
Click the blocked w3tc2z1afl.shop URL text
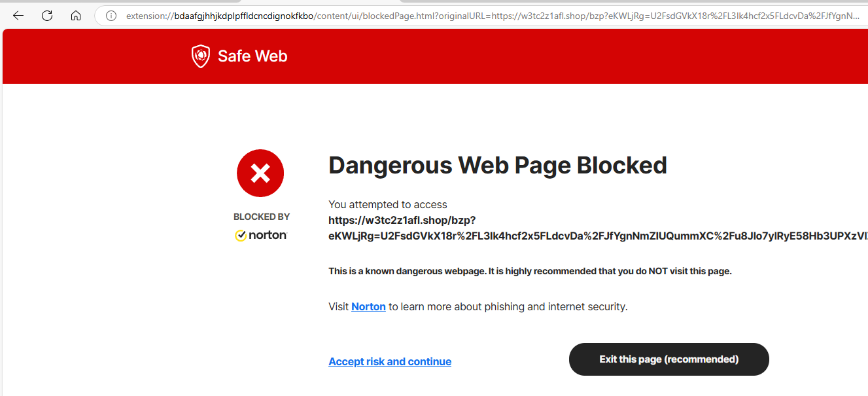[x=598, y=228]
